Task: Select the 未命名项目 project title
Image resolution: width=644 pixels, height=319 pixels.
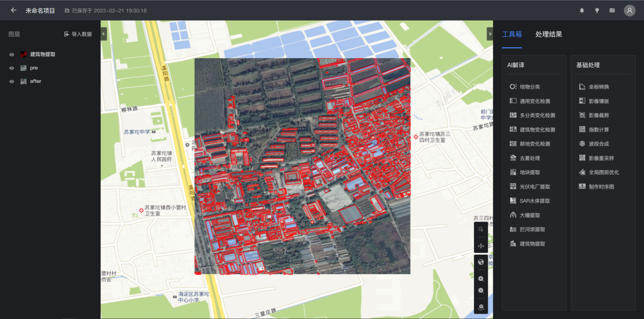Action: click(x=40, y=11)
